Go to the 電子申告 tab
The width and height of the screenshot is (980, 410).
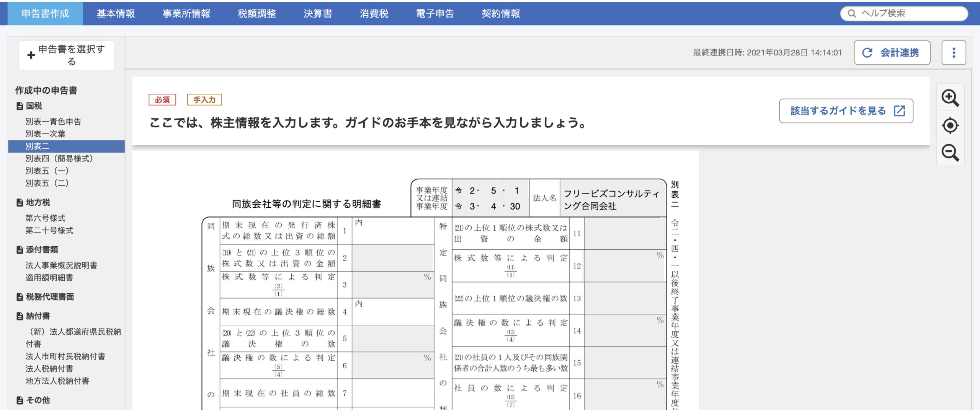pyautogui.click(x=435, y=14)
